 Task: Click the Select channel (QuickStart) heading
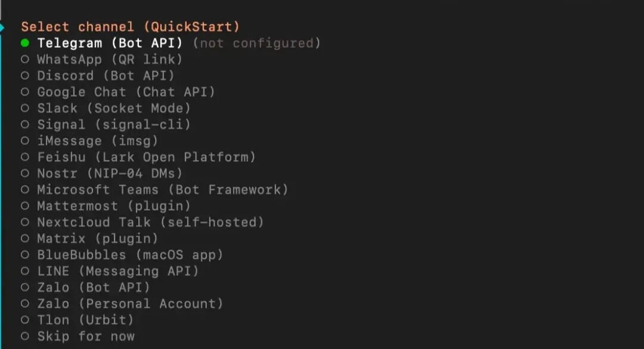130,27
